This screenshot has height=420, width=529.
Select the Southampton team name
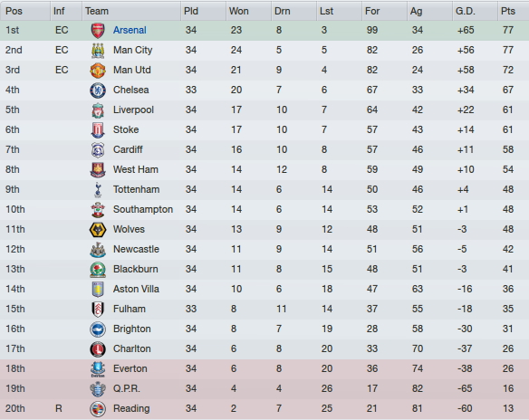pyautogui.click(x=143, y=209)
